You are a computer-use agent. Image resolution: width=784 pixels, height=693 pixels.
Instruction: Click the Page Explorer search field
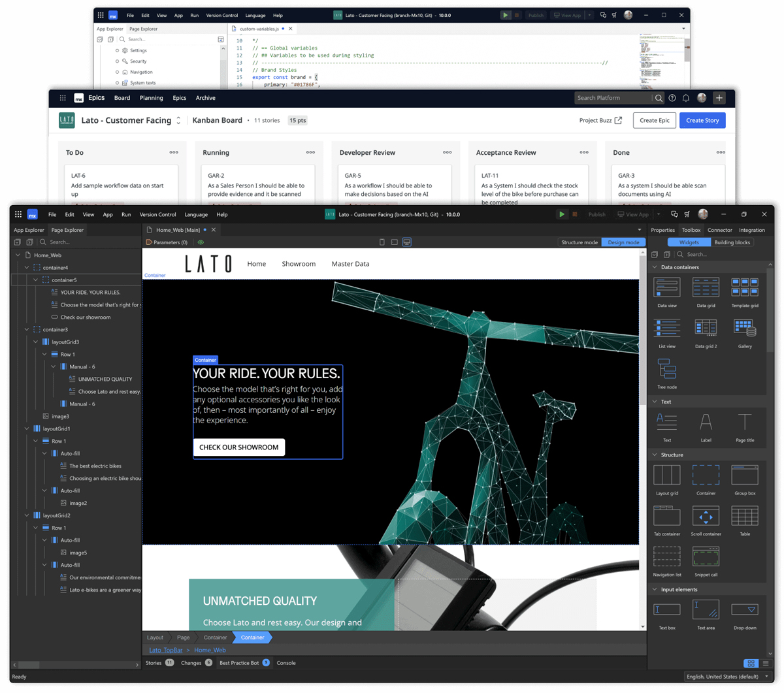(x=89, y=242)
